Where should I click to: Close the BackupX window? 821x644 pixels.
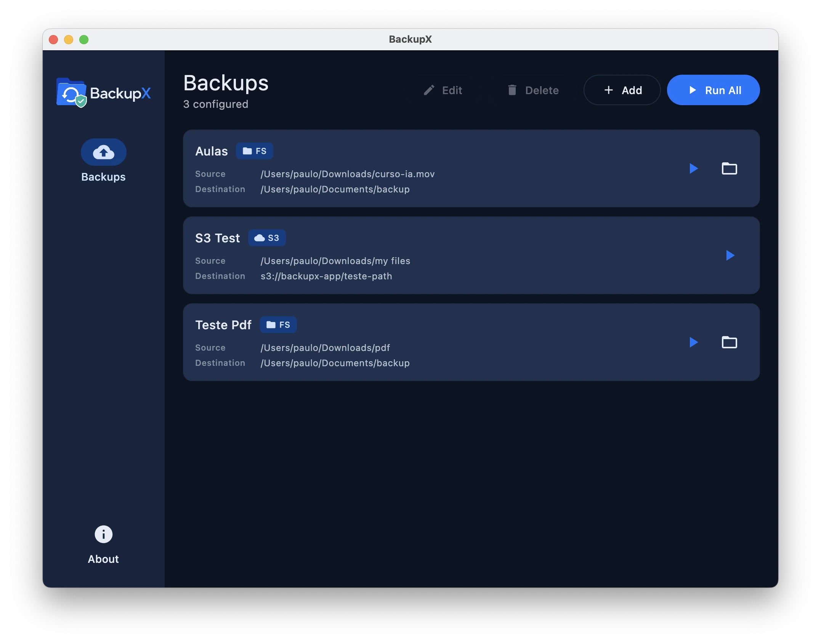(x=53, y=40)
